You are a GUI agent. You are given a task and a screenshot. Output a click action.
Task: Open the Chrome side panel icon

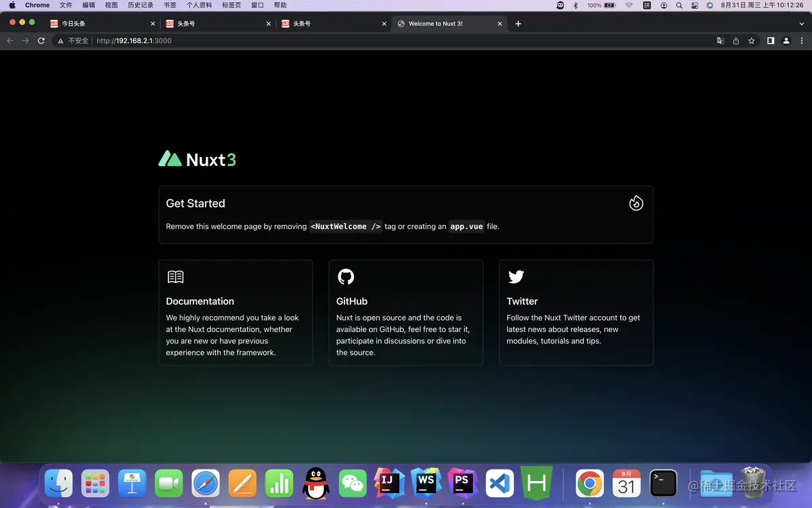(x=770, y=41)
